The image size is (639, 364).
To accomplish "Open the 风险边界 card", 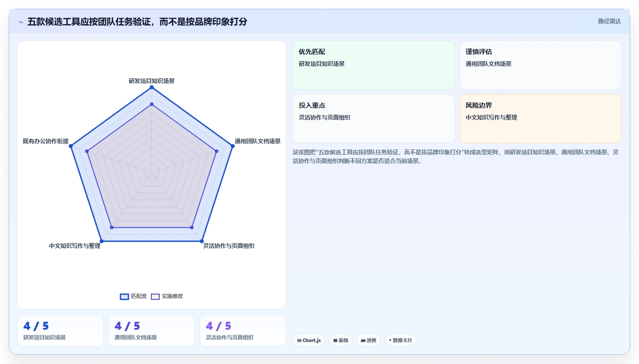I will point(540,119).
